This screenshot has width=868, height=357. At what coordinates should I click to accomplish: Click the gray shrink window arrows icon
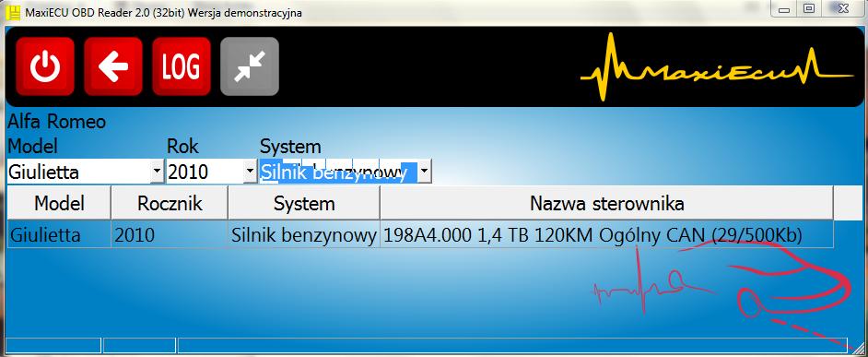pyautogui.click(x=250, y=66)
